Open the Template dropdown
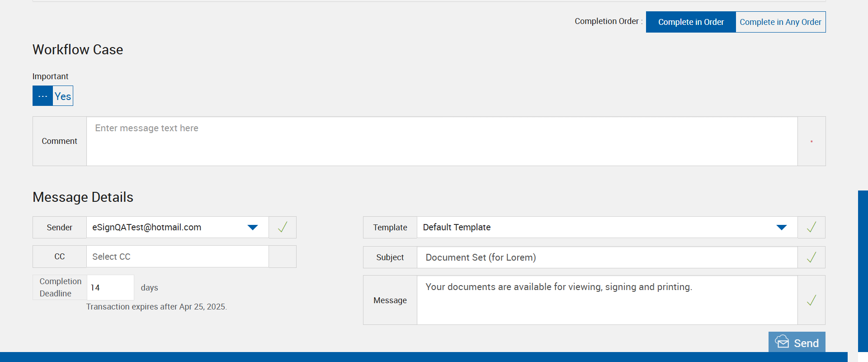 607,227
